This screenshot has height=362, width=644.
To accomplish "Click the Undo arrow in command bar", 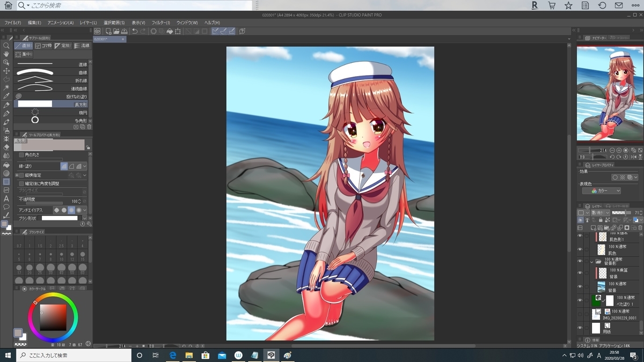I will pos(135,31).
